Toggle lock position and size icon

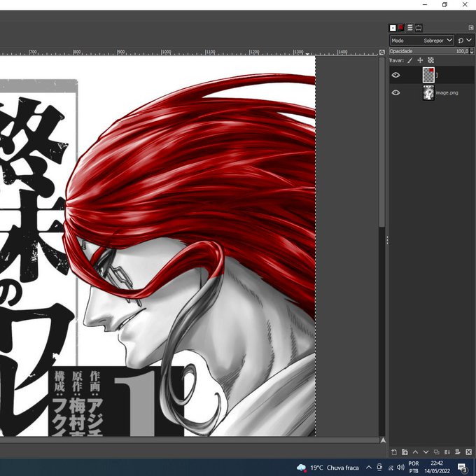420,60
